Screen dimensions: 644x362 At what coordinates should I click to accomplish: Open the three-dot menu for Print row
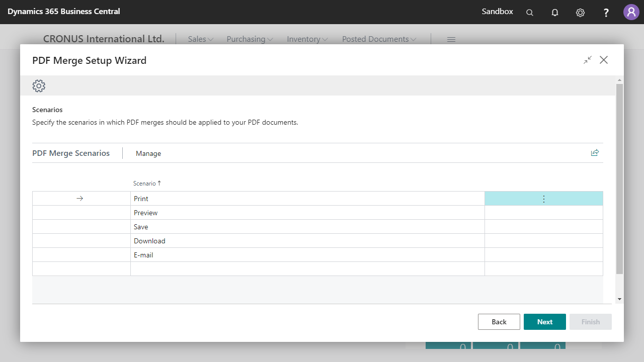[543, 199]
